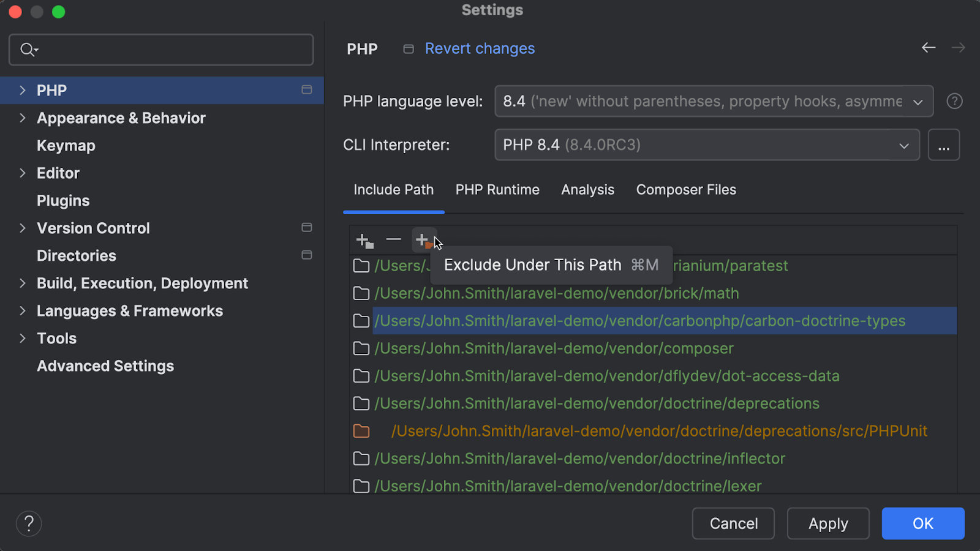Click the modified-settings indicator next to Version Control

pyautogui.click(x=306, y=227)
